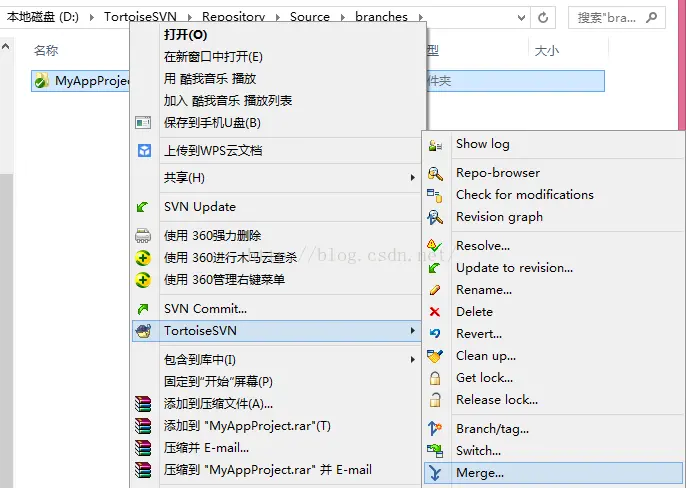
Task: Click the Resolve warning-check icon
Action: (434, 246)
